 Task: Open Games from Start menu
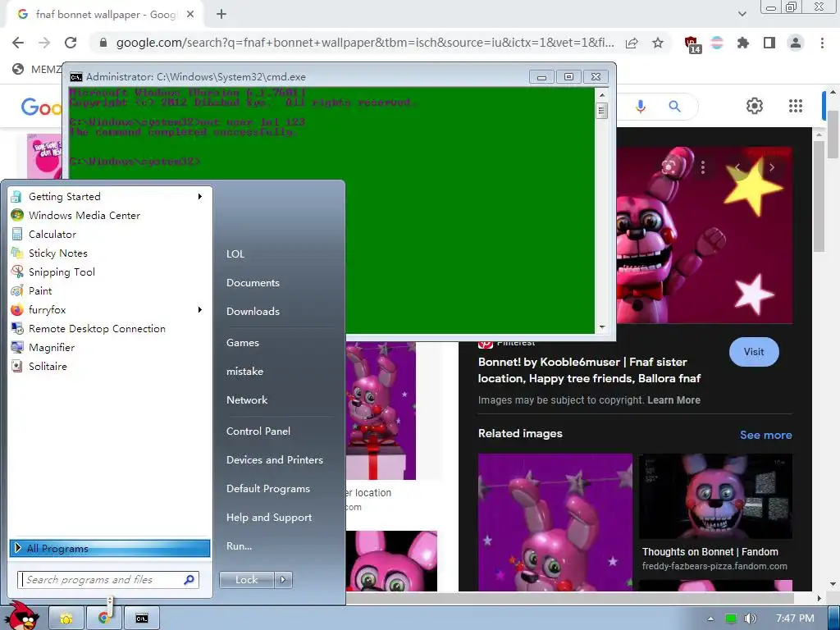click(243, 342)
